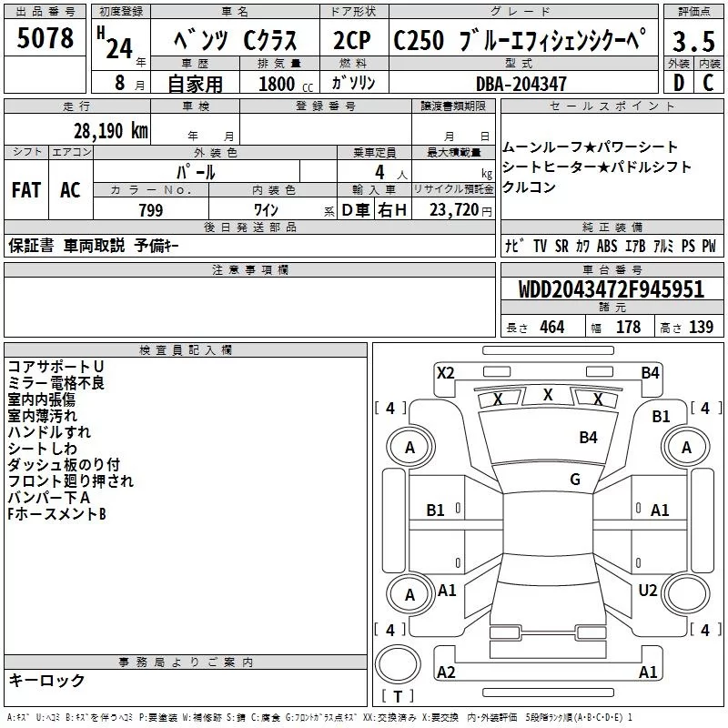The width and height of the screenshot is (728, 728).
Task: Click 保証書 in later-shipped items
Action: [x=31, y=245]
